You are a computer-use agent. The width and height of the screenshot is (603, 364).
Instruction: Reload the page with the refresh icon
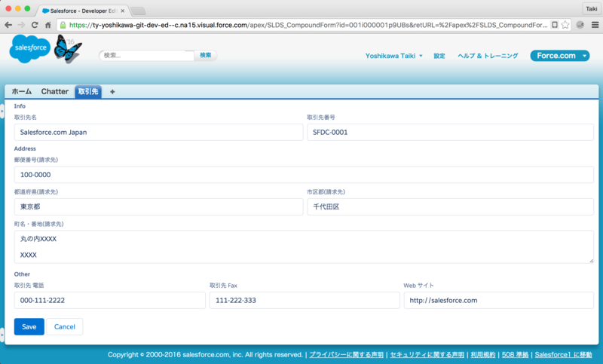(35, 25)
